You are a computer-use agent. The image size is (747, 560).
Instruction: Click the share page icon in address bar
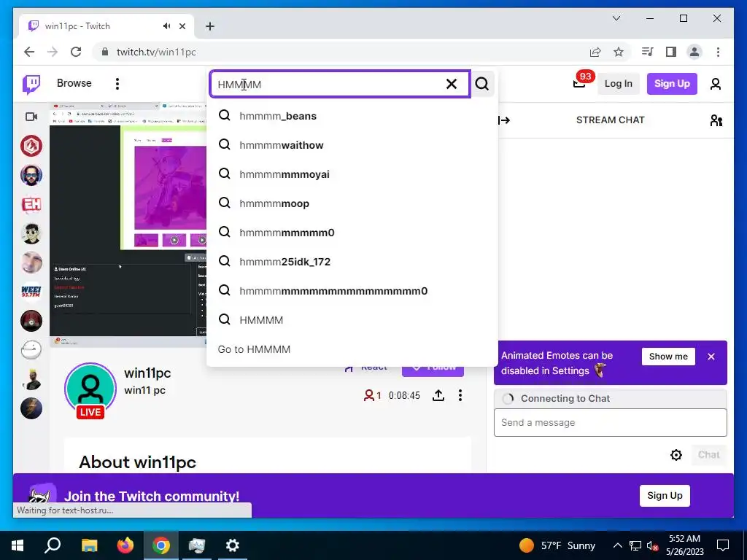pyautogui.click(x=595, y=52)
